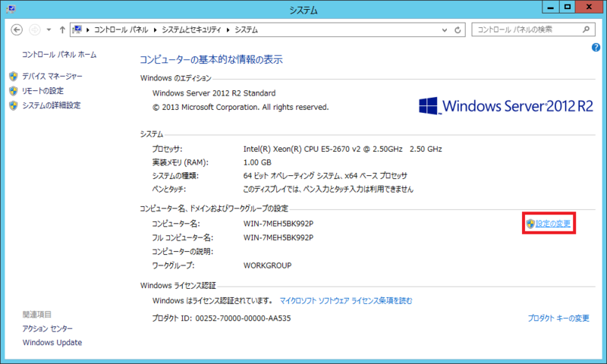Go up one level with up arrow
Screen dimensions: 607x364
coord(62,30)
